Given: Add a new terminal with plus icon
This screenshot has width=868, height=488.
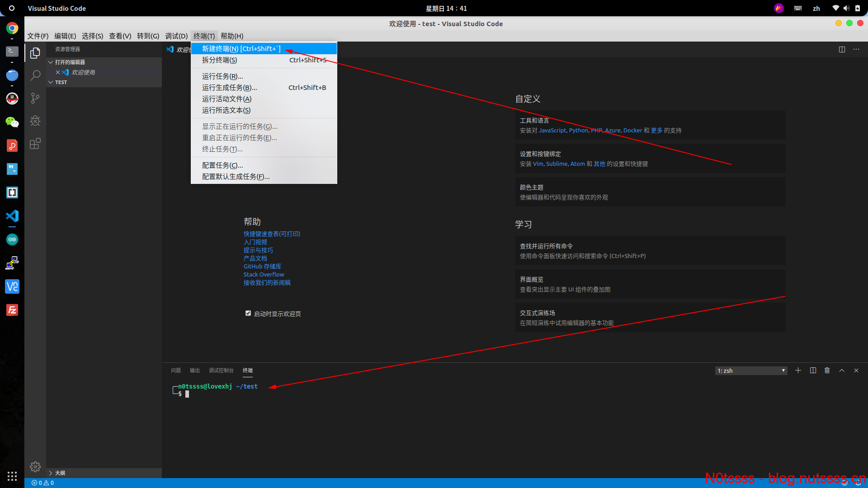Looking at the screenshot, I should point(798,371).
